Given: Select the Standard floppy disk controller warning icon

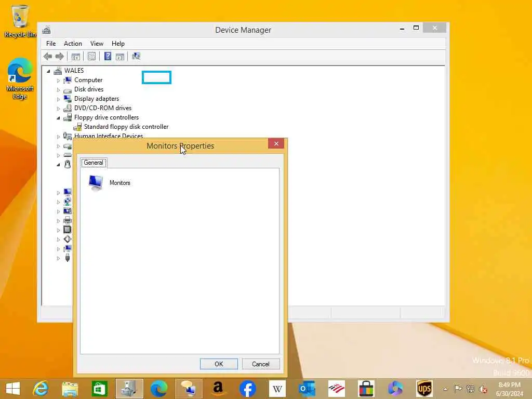Looking at the screenshot, I should coord(77,127).
